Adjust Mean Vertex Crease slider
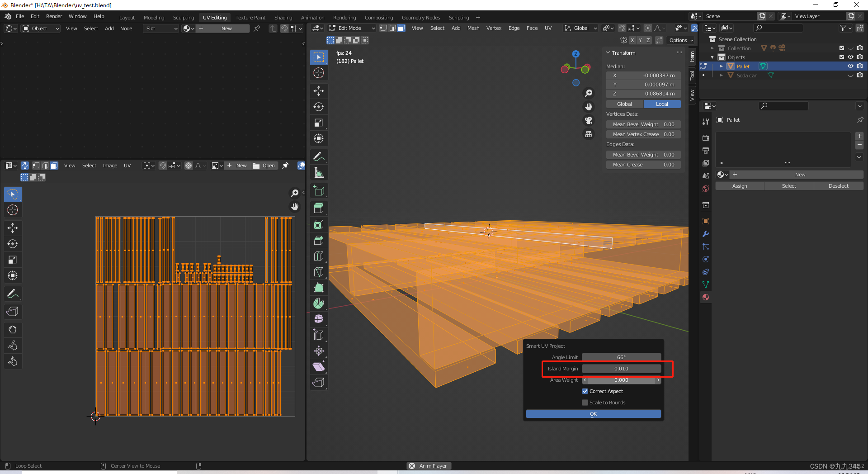 tap(643, 134)
